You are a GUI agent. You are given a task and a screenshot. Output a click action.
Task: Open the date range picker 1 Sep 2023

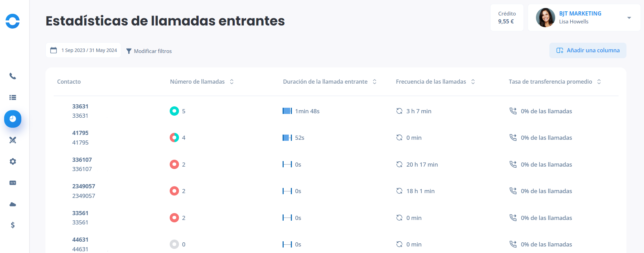83,50
